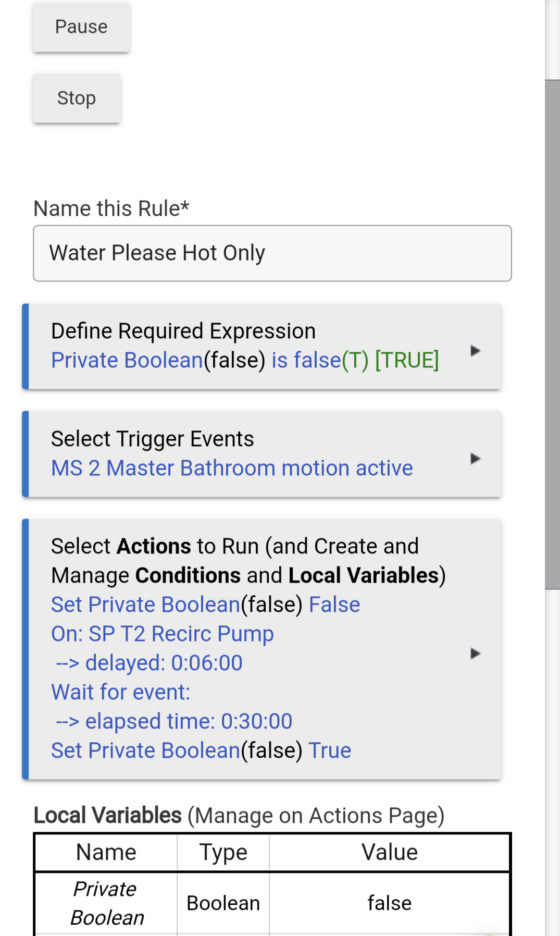
Task: Expand Select Trigger Events arrow
Action: [475, 459]
